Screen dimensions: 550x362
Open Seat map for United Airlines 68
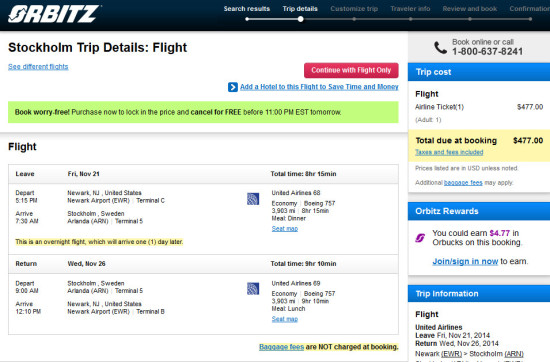tap(284, 229)
